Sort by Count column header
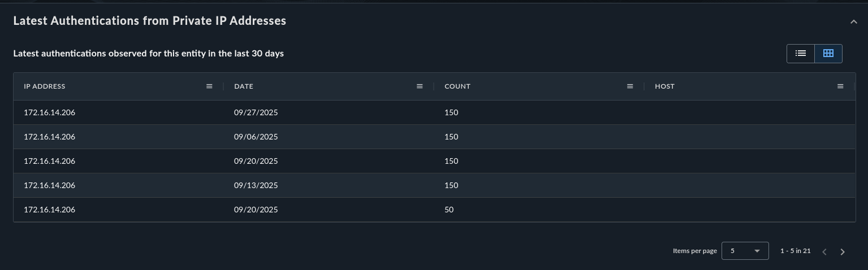The image size is (868, 270). click(x=457, y=86)
